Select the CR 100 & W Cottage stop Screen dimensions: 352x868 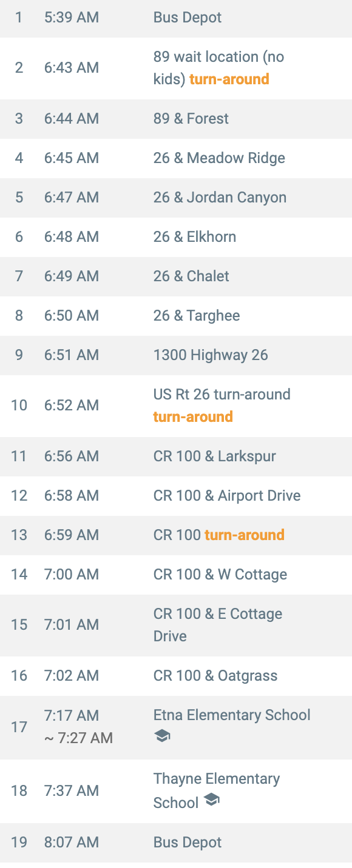tap(176, 575)
